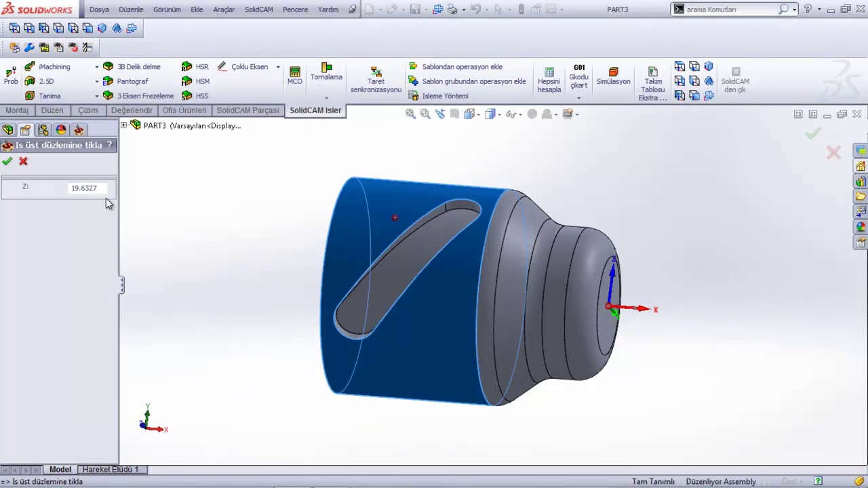Add a 3B Delik delme operation
868x488 pixels.
pyautogui.click(x=132, y=66)
